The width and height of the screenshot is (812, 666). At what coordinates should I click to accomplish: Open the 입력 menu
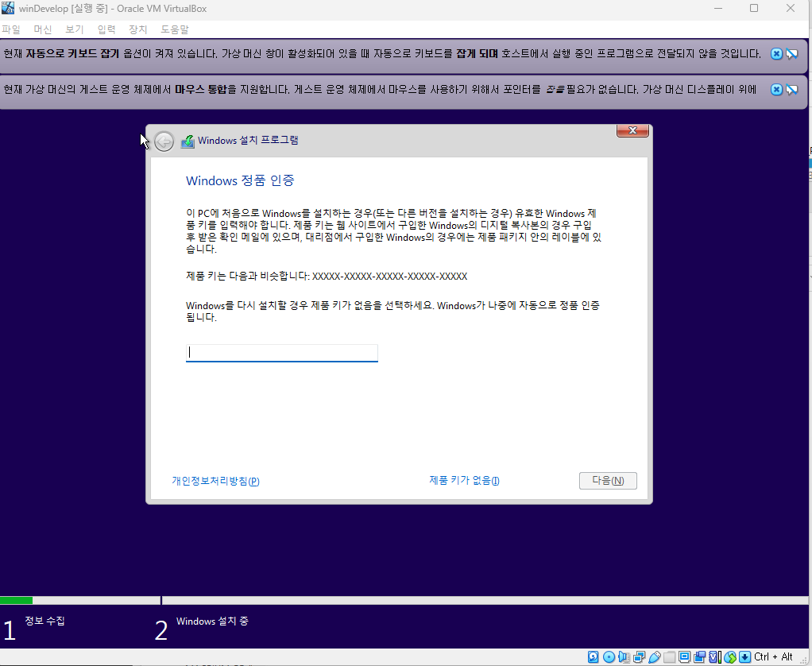(x=106, y=29)
